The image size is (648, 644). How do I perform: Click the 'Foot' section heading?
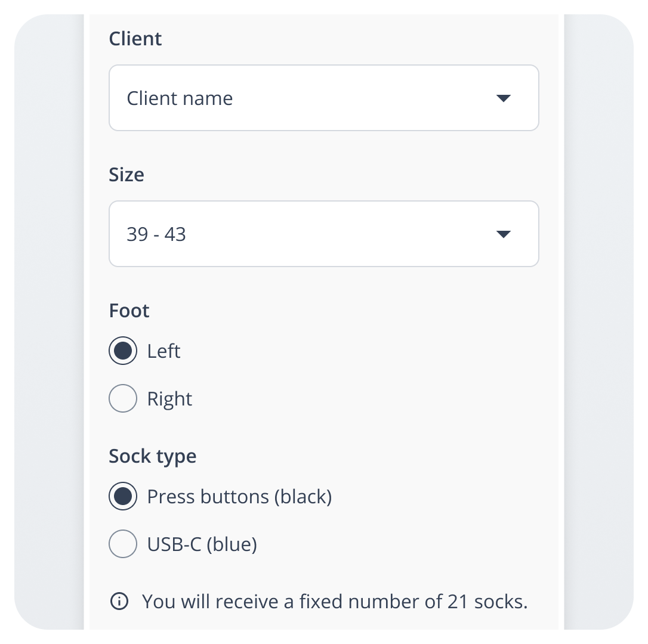pos(129,311)
